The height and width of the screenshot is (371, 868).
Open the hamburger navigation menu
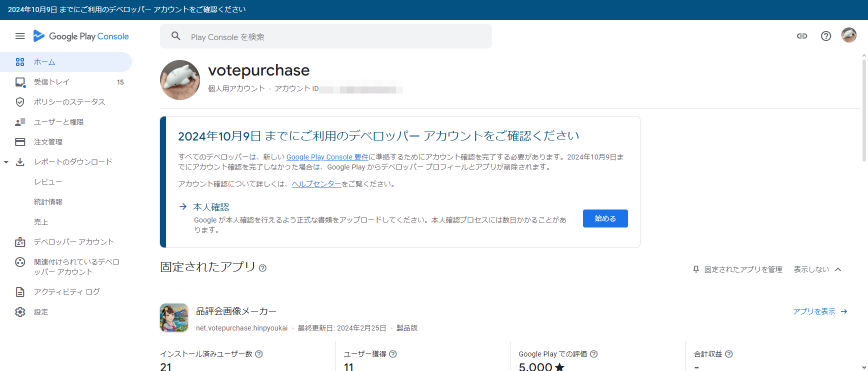(x=20, y=36)
